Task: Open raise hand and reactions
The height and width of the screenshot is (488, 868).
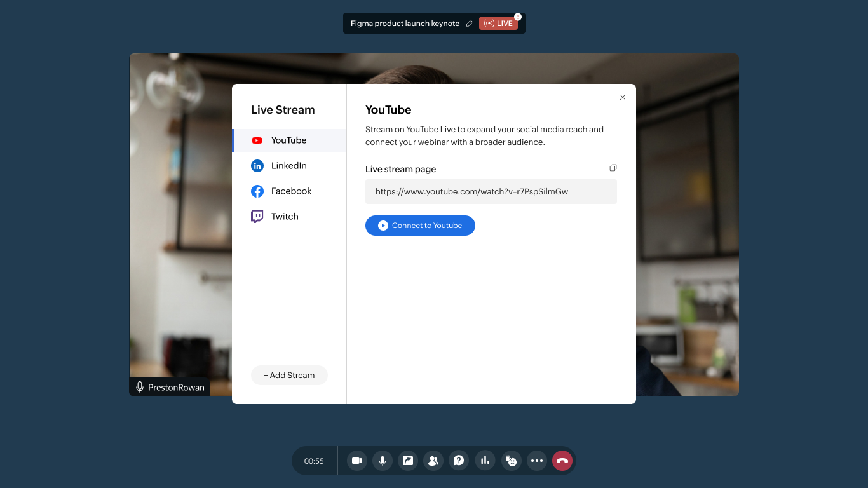Action: [x=511, y=461]
